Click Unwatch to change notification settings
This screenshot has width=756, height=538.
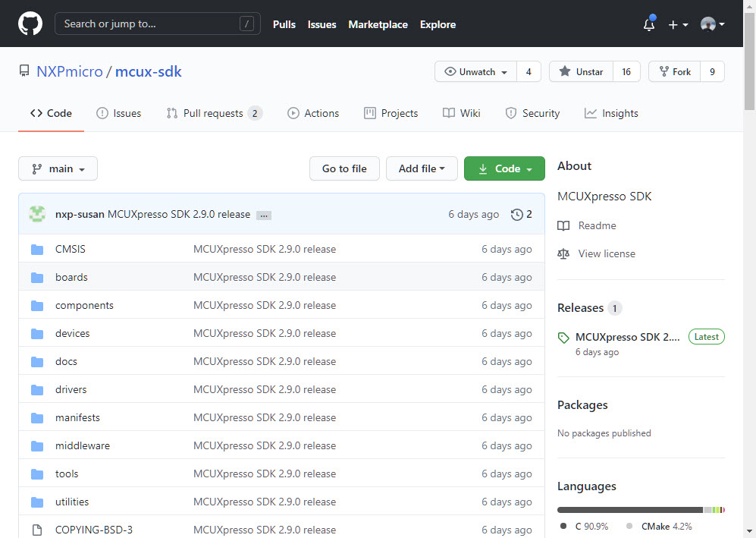pyautogui.click(x=475, y=72)
